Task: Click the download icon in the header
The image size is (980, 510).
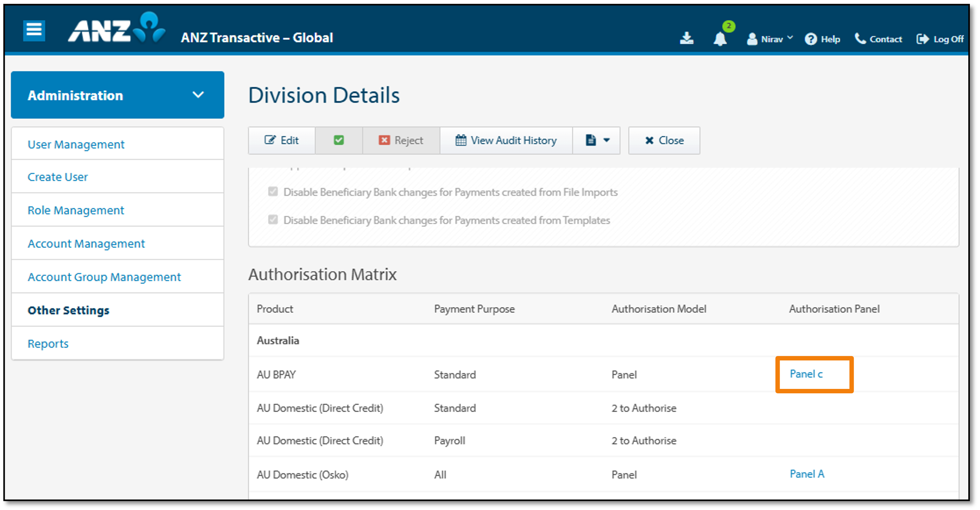Action: click(687, 38)
